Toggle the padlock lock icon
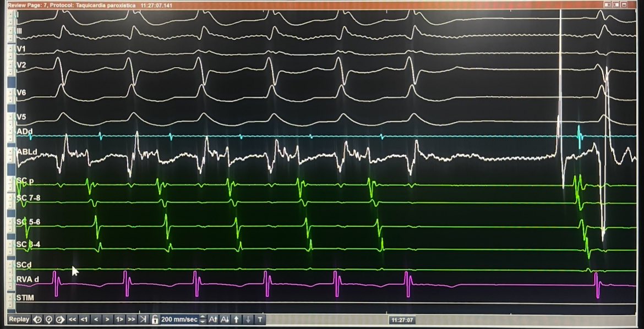The width and height of the screenshot is (644, 329). [x=155, y=319]
